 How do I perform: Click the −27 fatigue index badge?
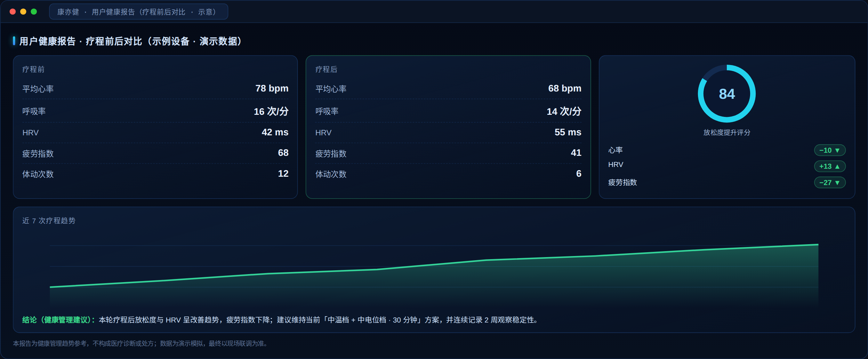click(x=830, y=183)
